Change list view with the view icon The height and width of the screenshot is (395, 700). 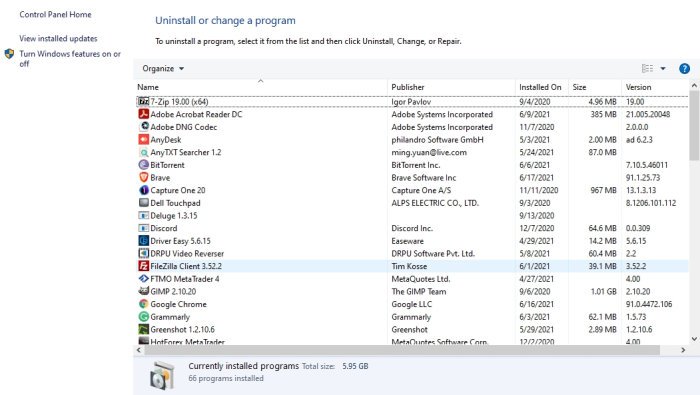click(x=647, y=68)
